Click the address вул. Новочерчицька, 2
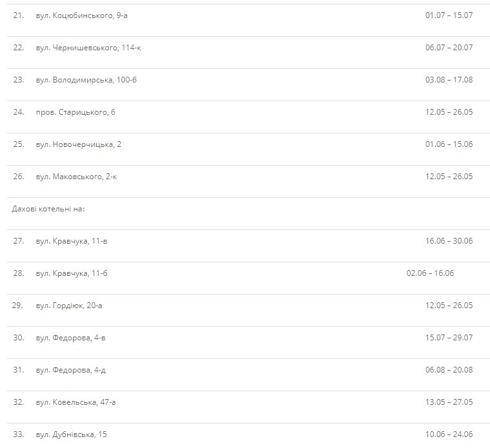This screenshot has height=448, width=490. [79, 144]
